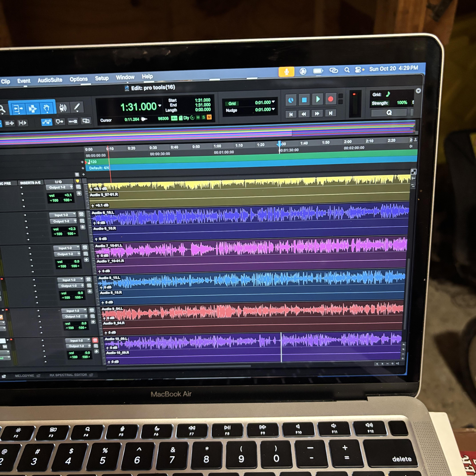
Task: Click the plus button on Audio 8 track
Action: (x=90, y=291)
